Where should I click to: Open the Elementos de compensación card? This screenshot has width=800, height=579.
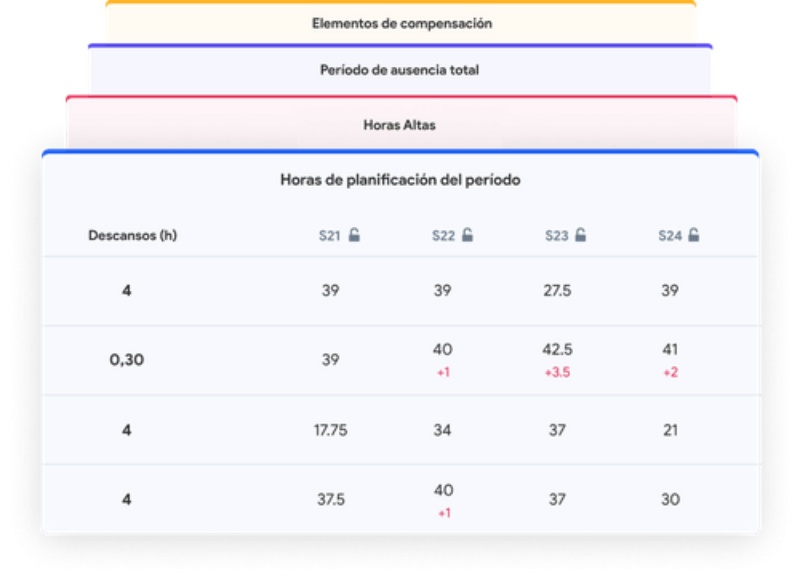click(x=401, y=23)
